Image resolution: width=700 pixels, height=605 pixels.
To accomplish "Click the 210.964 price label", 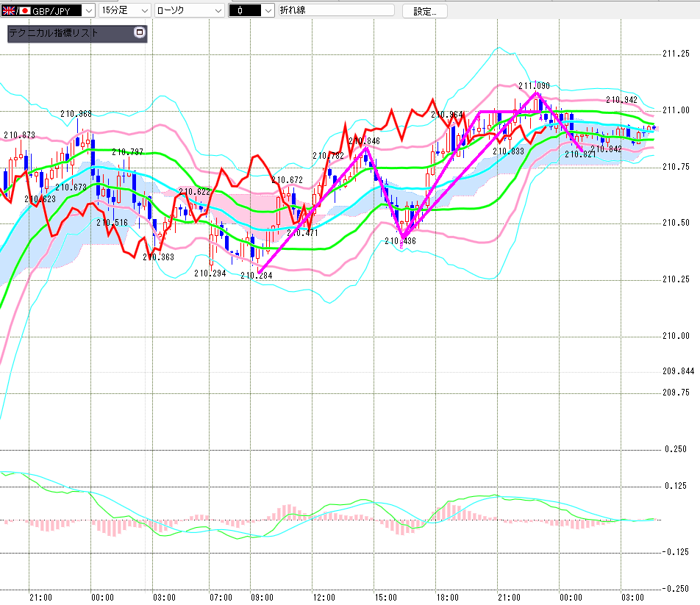I will click(447, 115).
